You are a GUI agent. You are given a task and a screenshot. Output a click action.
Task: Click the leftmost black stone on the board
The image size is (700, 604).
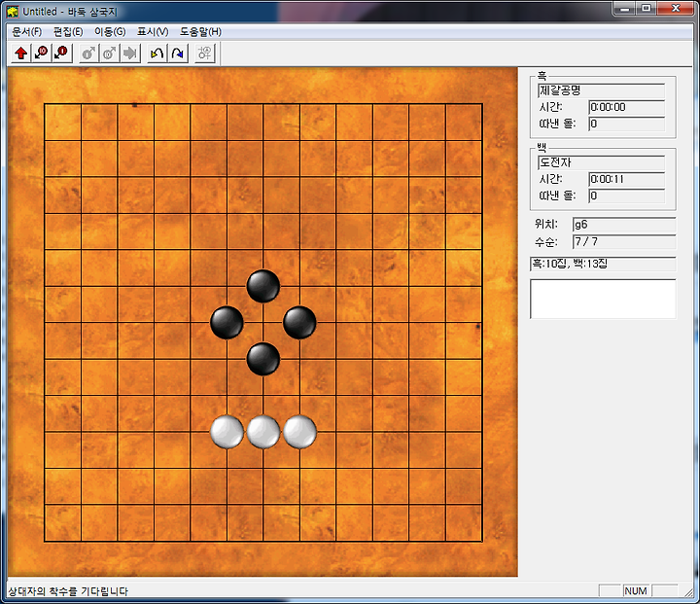tap(227, 323)
